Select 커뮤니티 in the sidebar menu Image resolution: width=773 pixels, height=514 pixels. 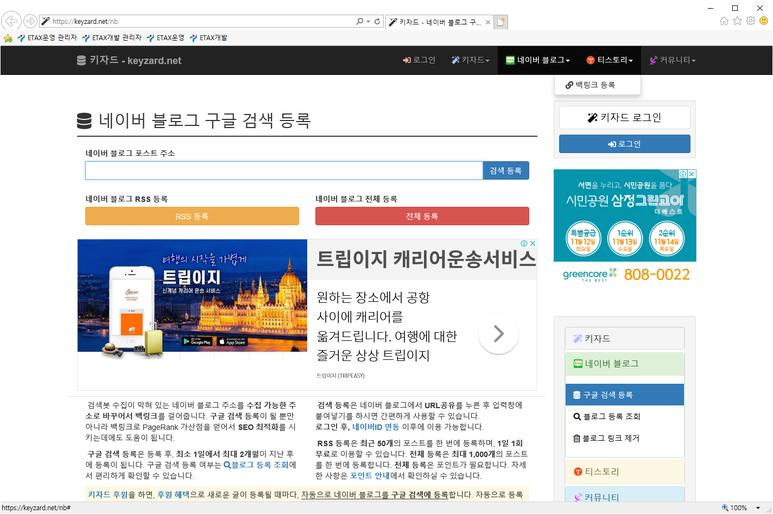pos(625,495)
